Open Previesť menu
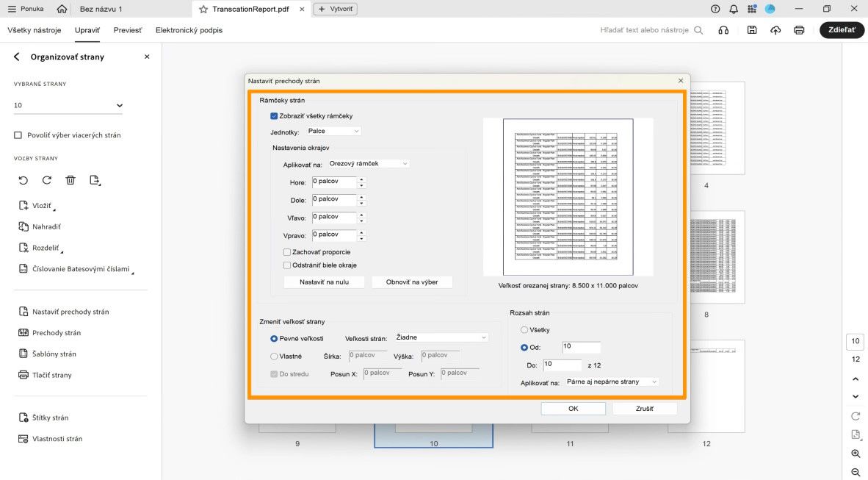This screenshot has height=480, width=868. click(x=127, y=30)
